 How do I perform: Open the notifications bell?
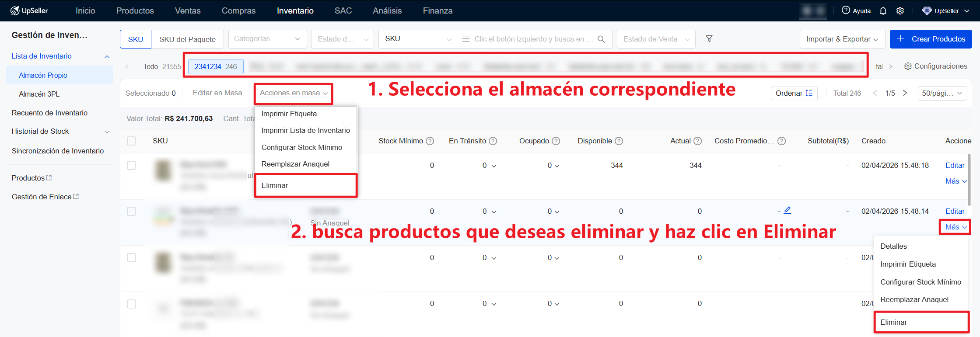point(883,11)
